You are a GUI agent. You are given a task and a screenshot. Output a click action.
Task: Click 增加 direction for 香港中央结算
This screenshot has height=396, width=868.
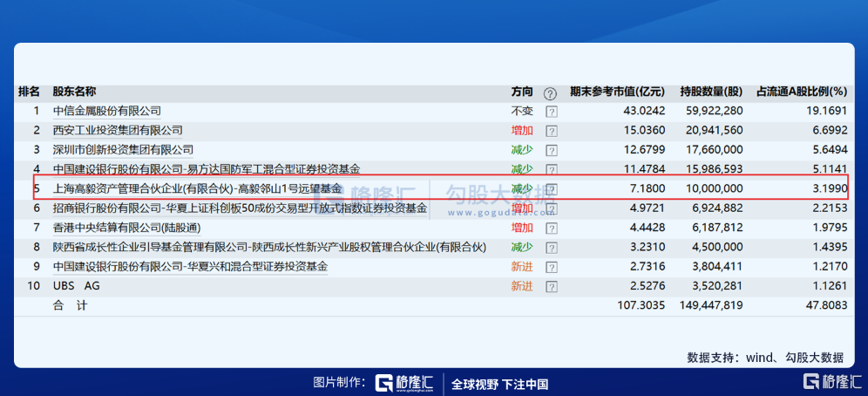tap(522, 228)
